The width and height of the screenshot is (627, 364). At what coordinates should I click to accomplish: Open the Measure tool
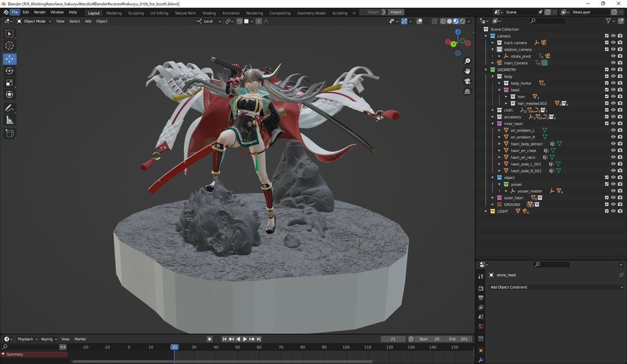pos(9,120)
